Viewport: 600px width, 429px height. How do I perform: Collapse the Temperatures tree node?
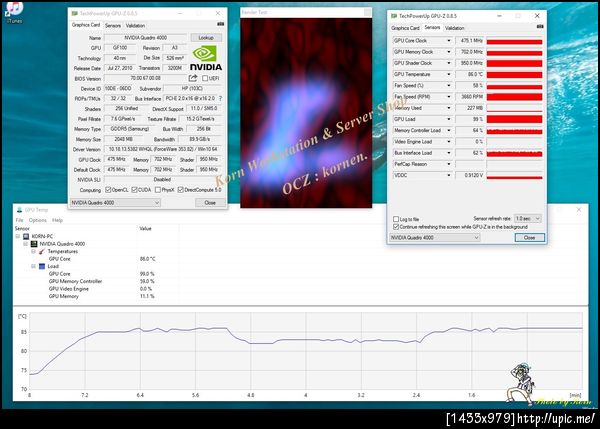point(33,251)
